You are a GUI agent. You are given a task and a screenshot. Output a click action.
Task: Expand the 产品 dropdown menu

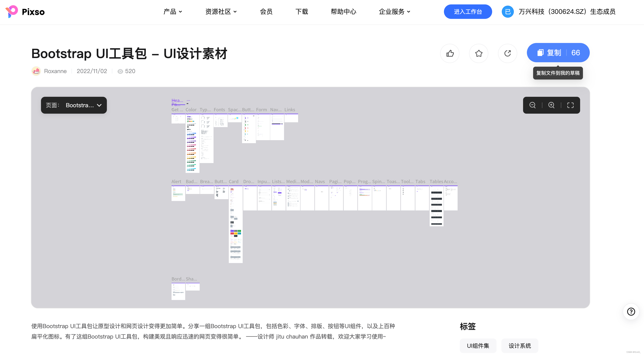(x=173, y=11)
